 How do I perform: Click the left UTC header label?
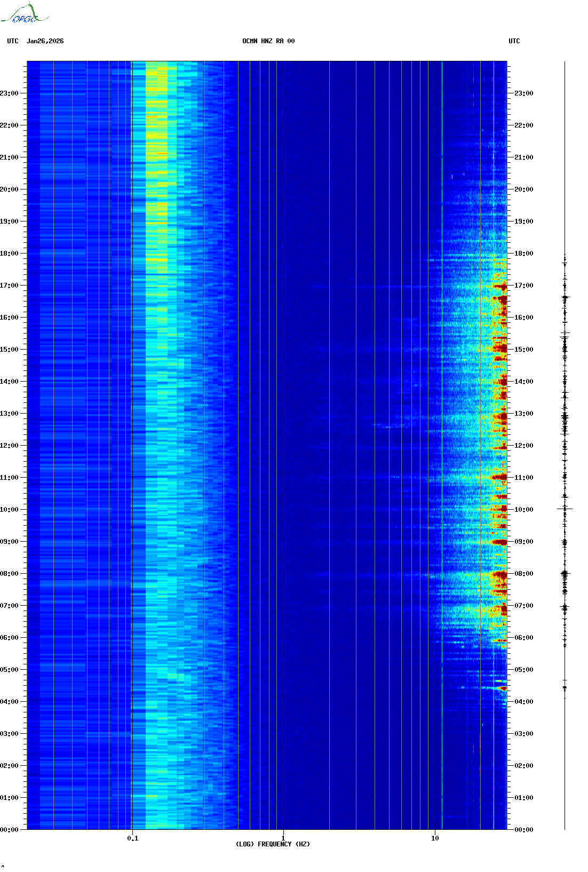pos(13,41)
